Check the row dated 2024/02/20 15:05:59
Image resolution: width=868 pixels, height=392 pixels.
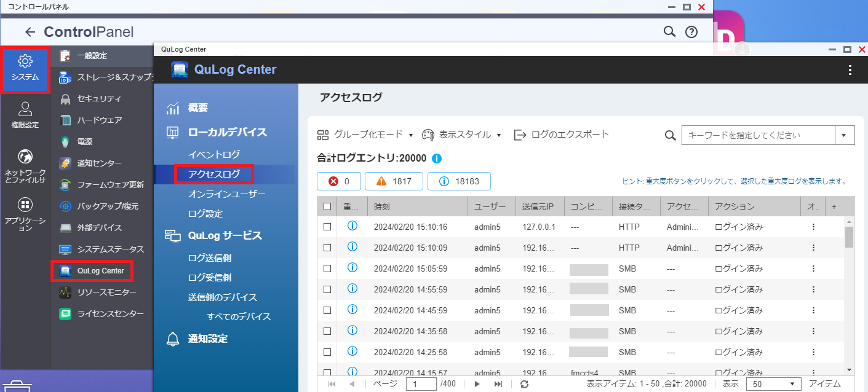pyautogui.click(x=327, y=269)
